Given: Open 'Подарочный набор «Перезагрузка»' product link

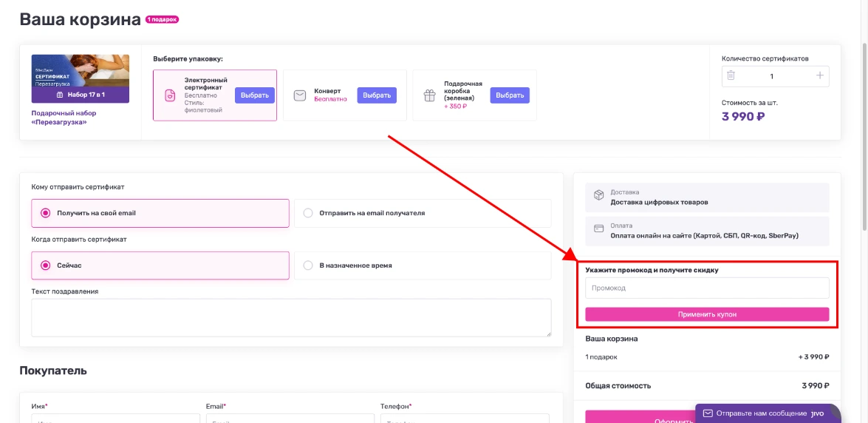Looking at the screenshot, I should click(x=64, y=118).
